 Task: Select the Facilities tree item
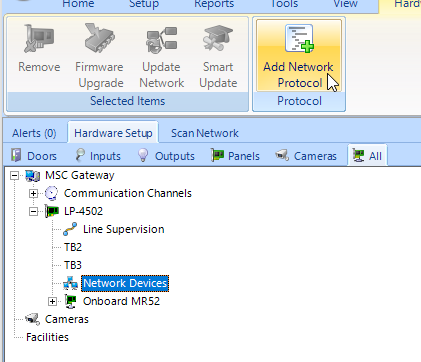(47, 337)
